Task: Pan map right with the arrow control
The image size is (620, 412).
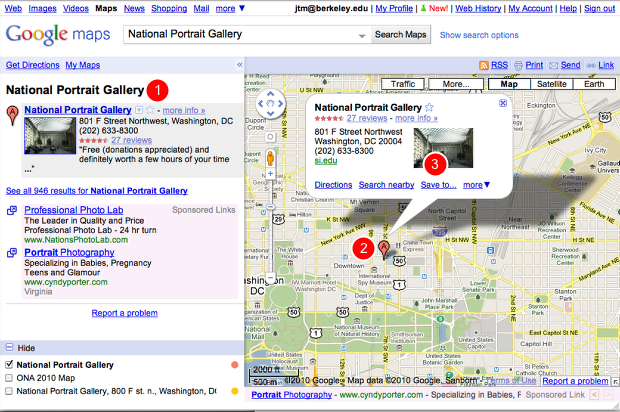Action: (280, 104)
